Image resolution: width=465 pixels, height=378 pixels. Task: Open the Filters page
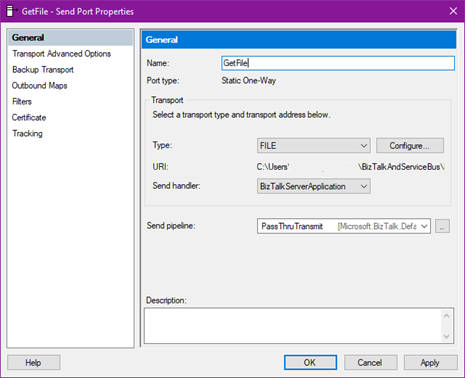tap(22, 102)
